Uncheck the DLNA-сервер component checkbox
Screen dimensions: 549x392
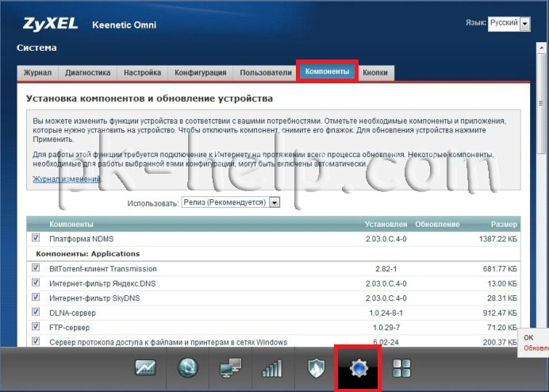pyautogui.click(x=36, y=313)
